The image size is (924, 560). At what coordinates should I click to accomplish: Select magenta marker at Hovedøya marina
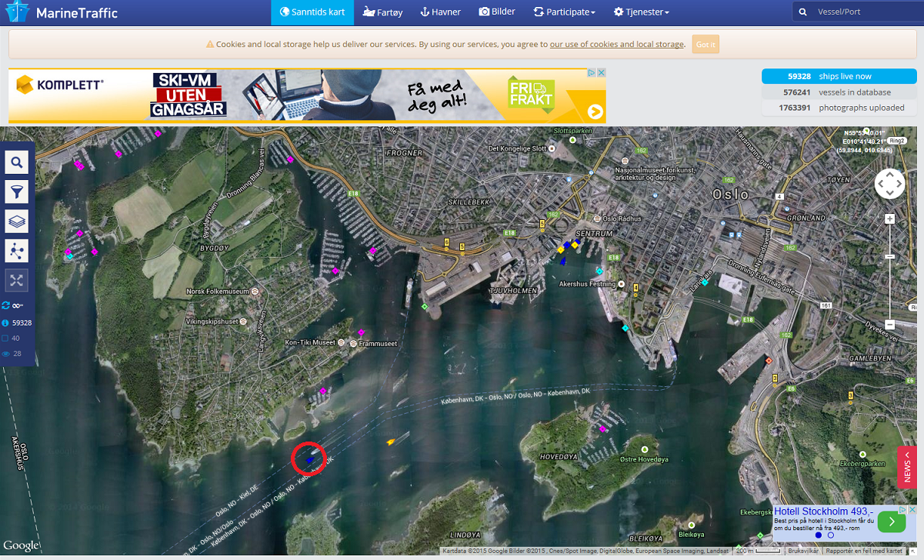[x=602, y=428]
